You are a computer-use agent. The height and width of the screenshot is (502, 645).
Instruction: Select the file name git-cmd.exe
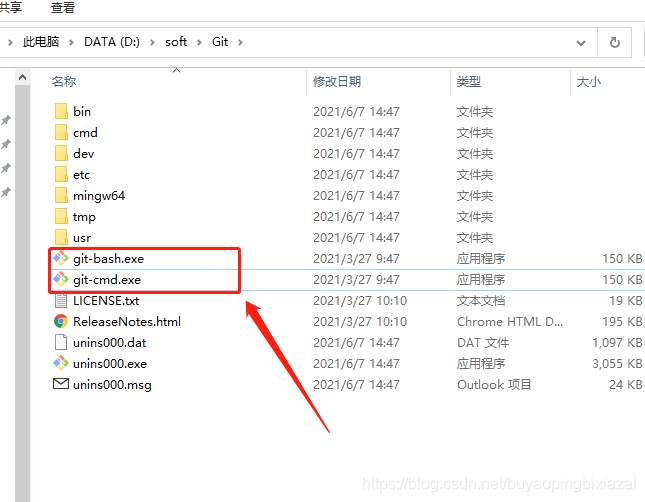[107, 279]
